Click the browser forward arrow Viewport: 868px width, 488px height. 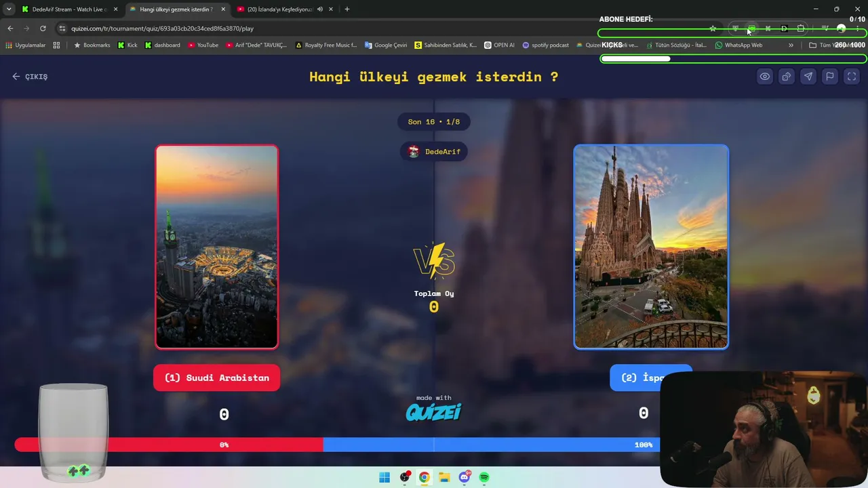[26, 28]
